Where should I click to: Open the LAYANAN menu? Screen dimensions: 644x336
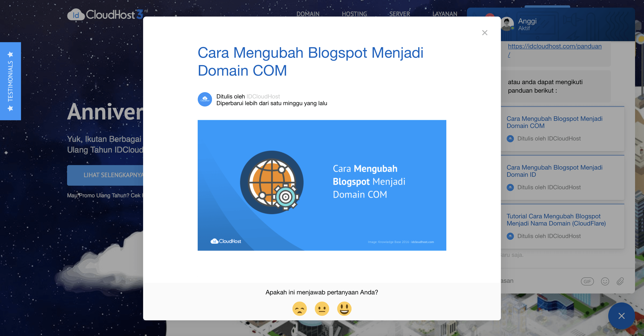pos(445,14)
